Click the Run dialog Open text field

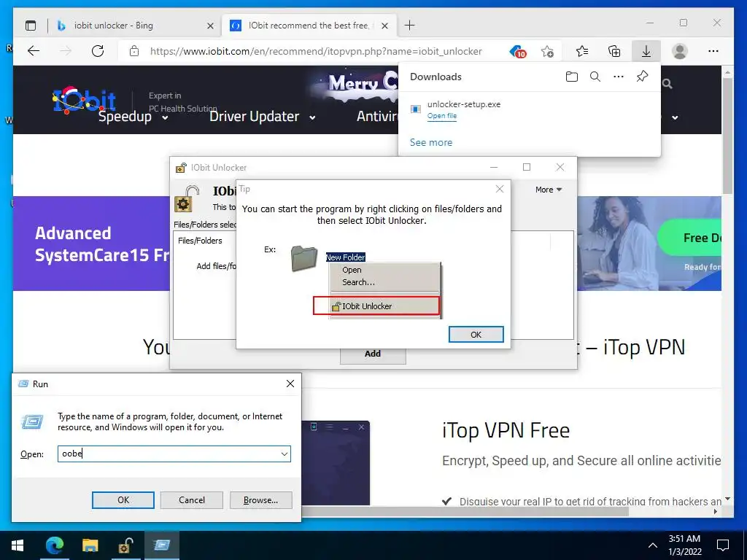pyautogui.click(x=174, y=454)
